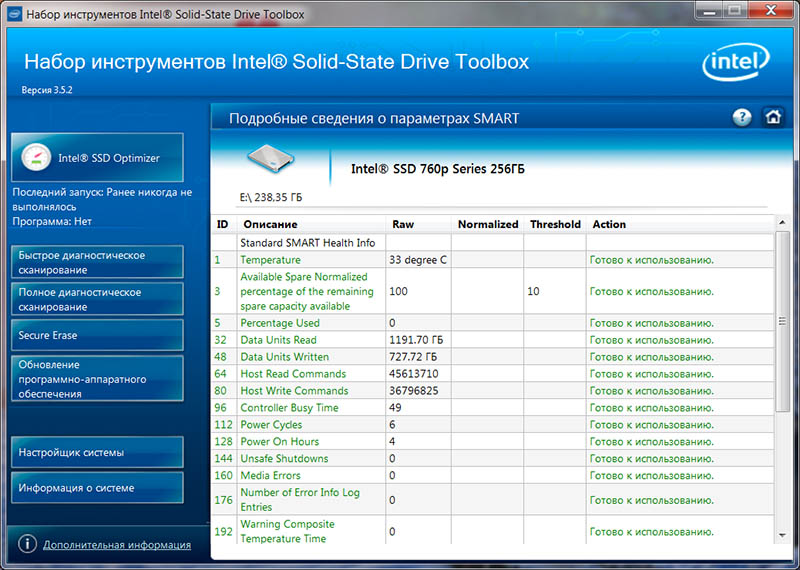The height and width of the screenshot is (570, 800).
Task: Open the help question mark icon
Action: click(742, 118)
